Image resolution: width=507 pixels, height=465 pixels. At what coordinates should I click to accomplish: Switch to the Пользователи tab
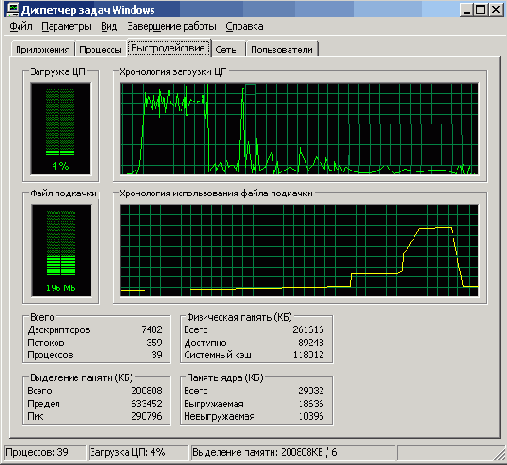[x=282, y=49]
